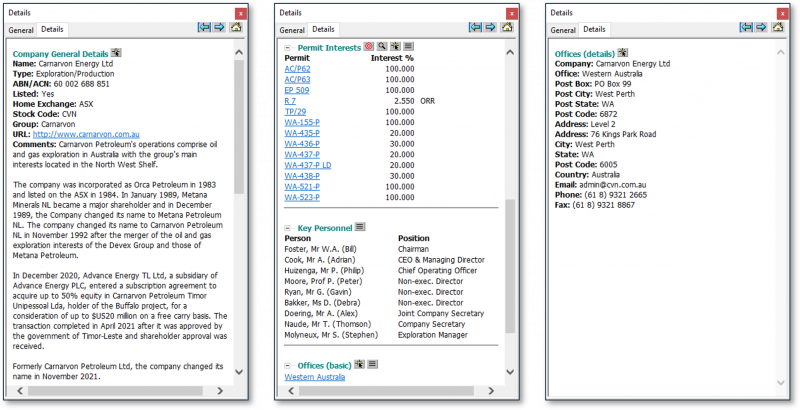The height and width of the screenshot is (410, 800).
Task: Open permit TP/29 link
Action: (x=295, y=112)
